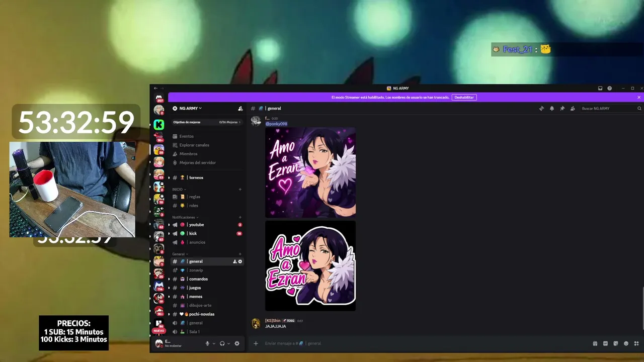Invite people using the server header icon
Screen dimensions: 644x362
[240, 109]
